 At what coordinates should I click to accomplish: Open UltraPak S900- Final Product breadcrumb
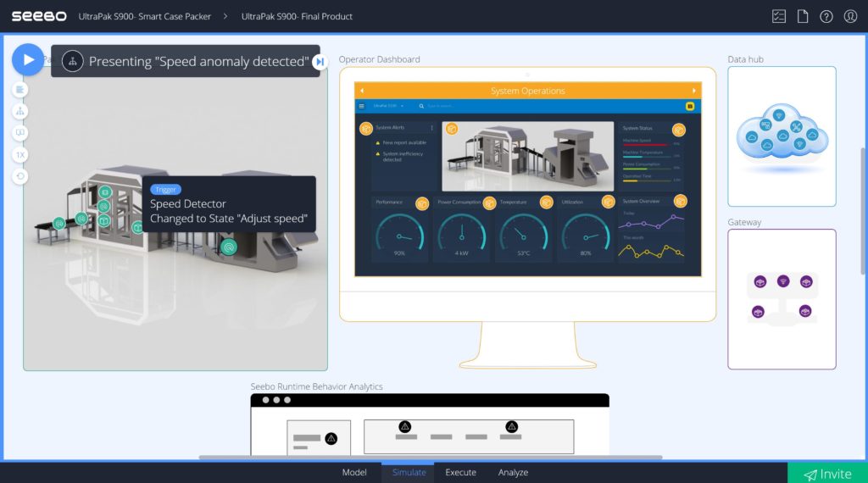pos(297,17)
